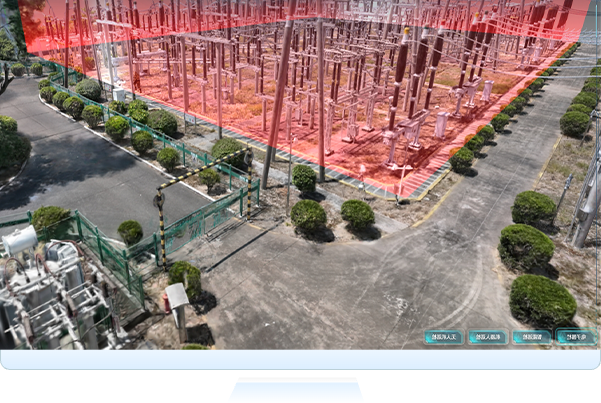Select the barrier gate support post
The width and height of the screenshot is (601, 403).
159,227
